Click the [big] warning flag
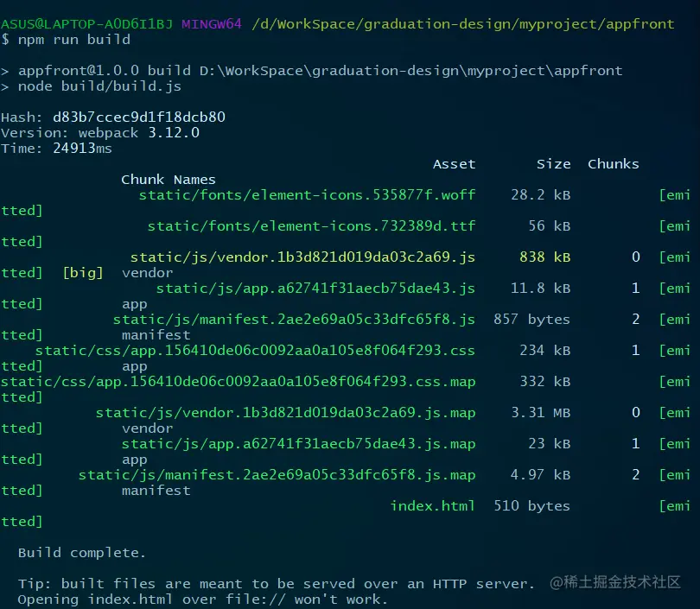This screenshot has width=700, height=609. pos(83,273)
